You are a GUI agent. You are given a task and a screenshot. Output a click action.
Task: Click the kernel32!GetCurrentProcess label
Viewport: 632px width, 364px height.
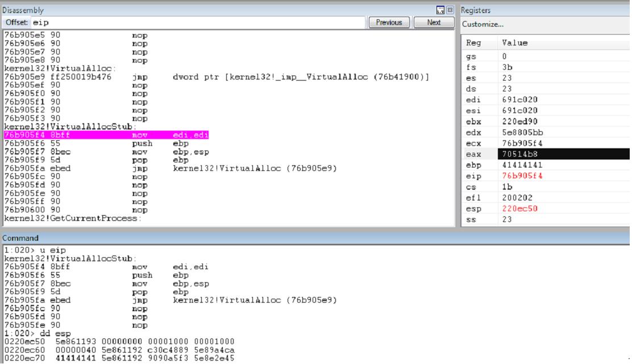pyautogui.click(x=71, y=219)
